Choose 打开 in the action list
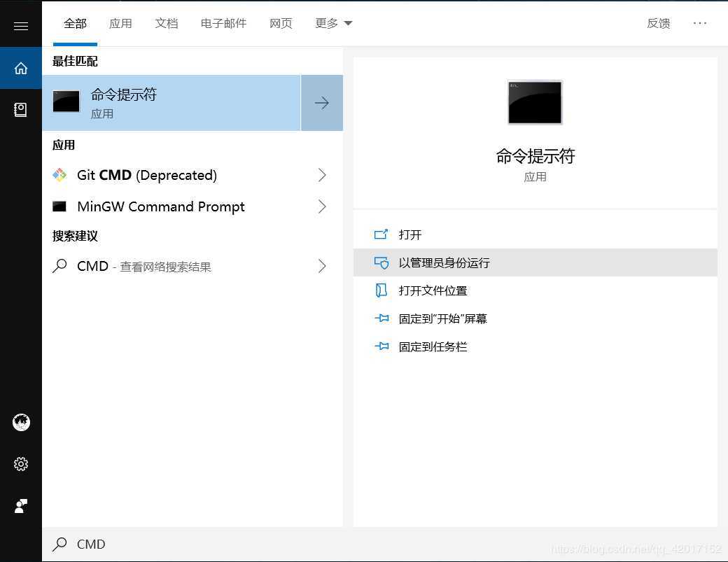Viewport: 728px width, 562px height. point(535,234)
